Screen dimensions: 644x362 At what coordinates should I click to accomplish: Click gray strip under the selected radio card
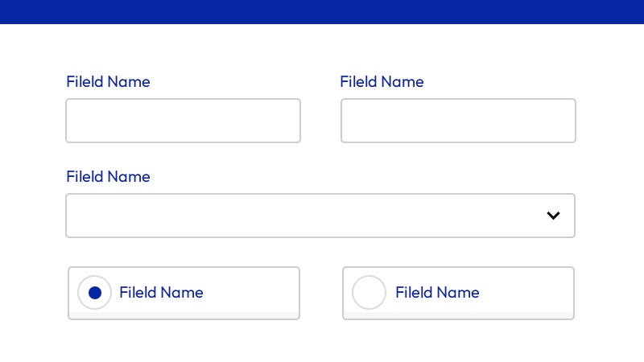pos(184,315)
